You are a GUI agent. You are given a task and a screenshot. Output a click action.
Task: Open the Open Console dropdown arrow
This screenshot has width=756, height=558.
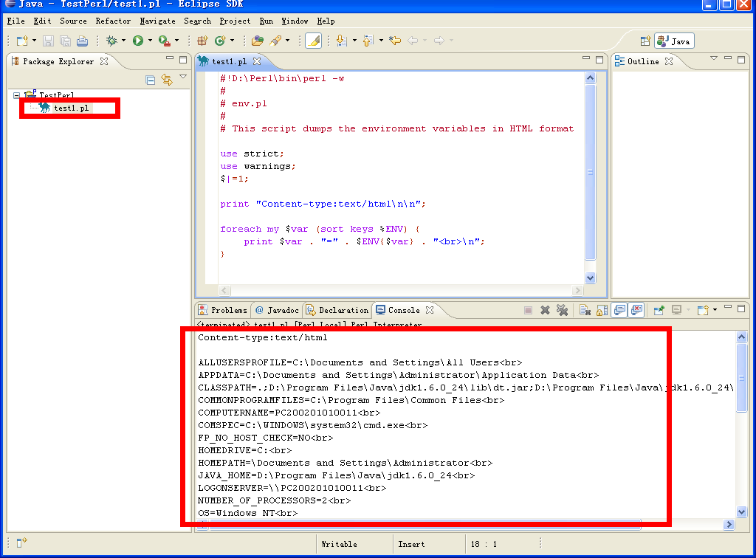click(x=715, y=310)
